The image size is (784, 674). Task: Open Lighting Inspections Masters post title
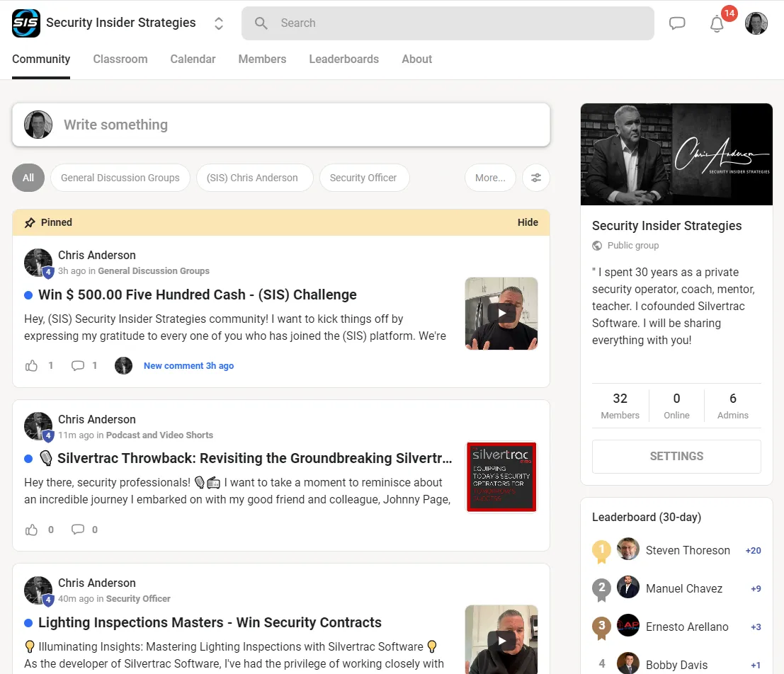point(210,622)
